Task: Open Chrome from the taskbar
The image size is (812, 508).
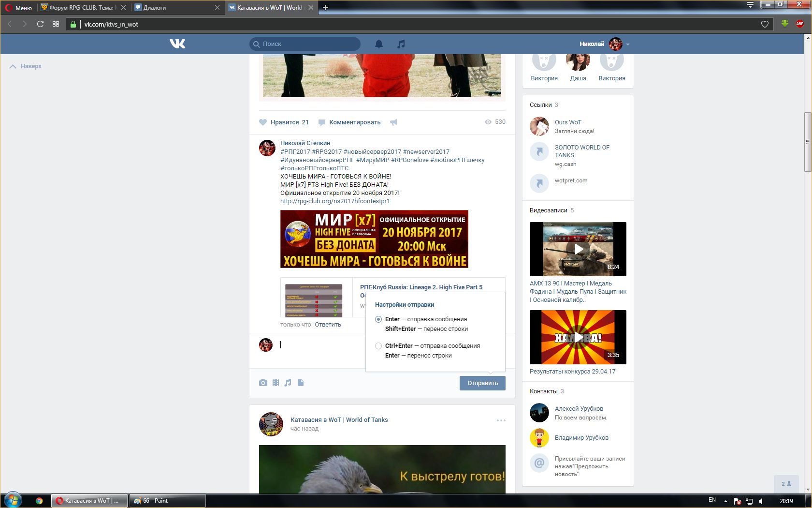Action: (x=39, y=501)
